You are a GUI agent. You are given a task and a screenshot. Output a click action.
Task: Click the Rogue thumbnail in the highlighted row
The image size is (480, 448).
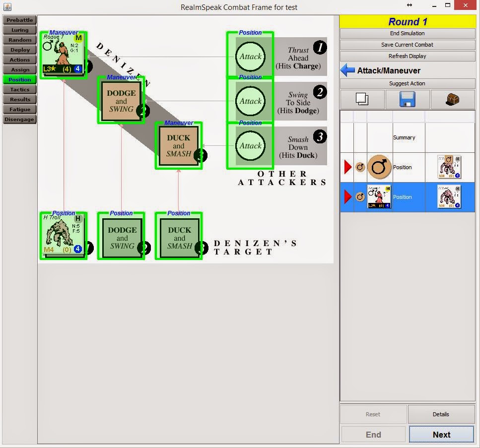pyautogui.click(x=379, y=197)
